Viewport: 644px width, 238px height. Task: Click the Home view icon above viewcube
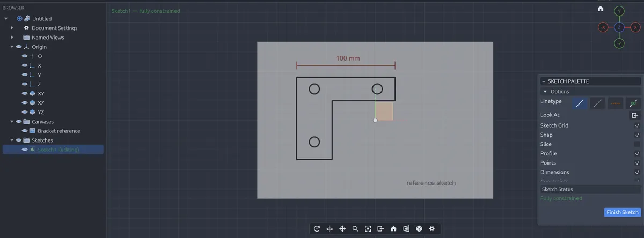point(601,9)
